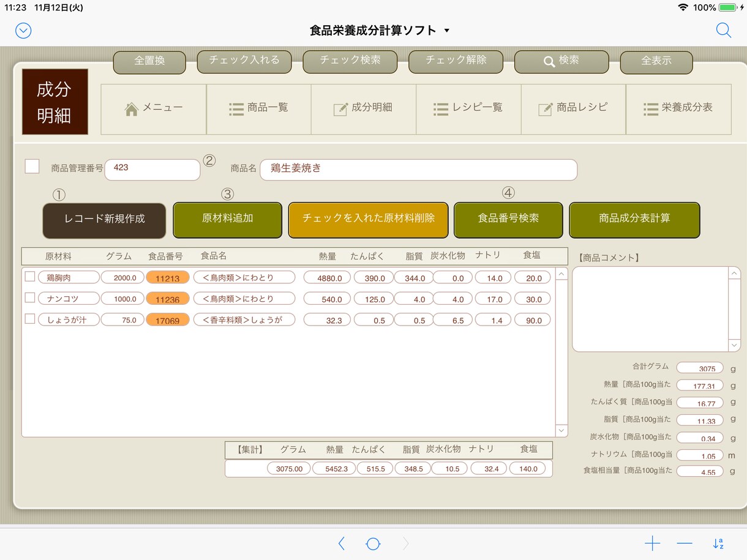747x560 pixels.
Task: Open the sort A-Z icon
Action: point(718,543)
